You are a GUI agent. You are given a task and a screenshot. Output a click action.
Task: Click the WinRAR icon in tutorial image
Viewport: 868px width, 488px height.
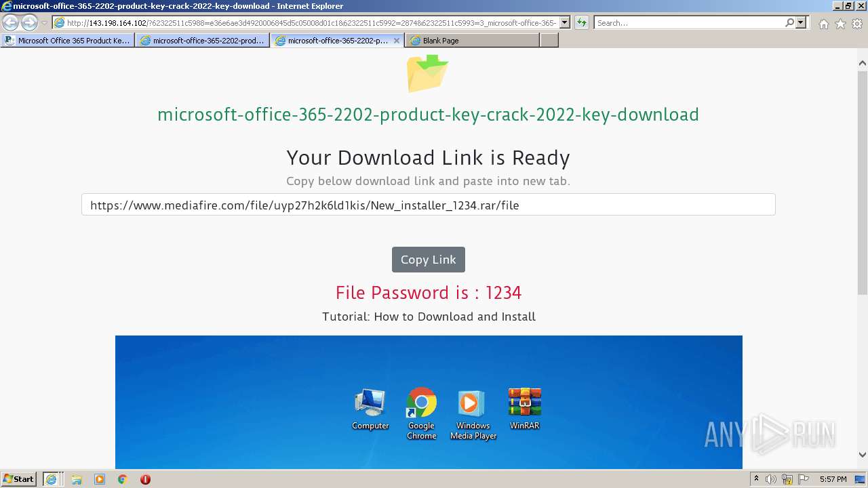coord(525,409)
